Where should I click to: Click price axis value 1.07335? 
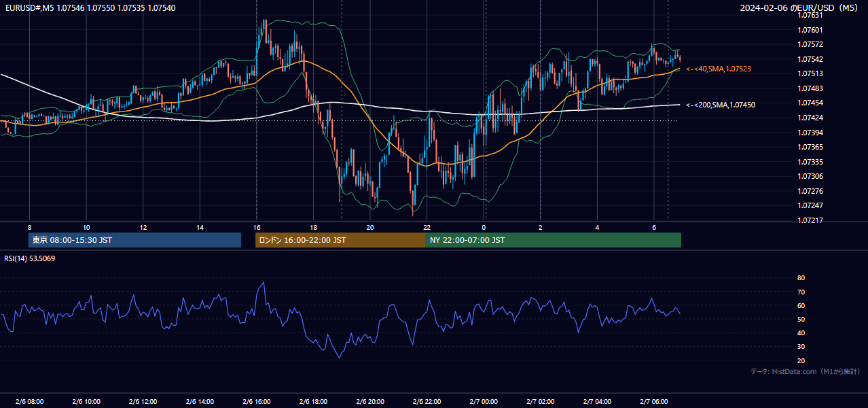pyautogui.click(x=810, y=162)
